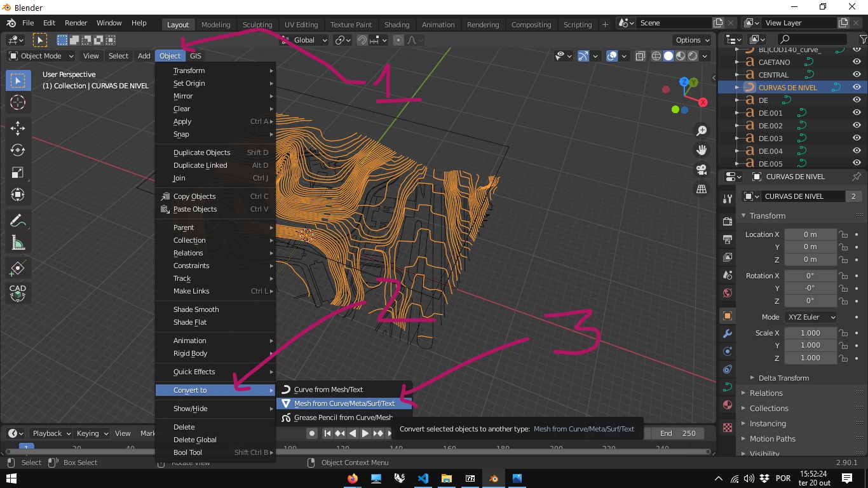Open the rotation Mode XYZ Euler dropdown
The image size is (868, 488).
point(811,317)
